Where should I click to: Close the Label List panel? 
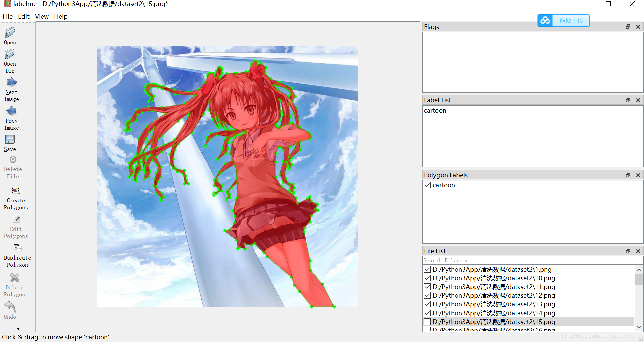pos(638,100)
